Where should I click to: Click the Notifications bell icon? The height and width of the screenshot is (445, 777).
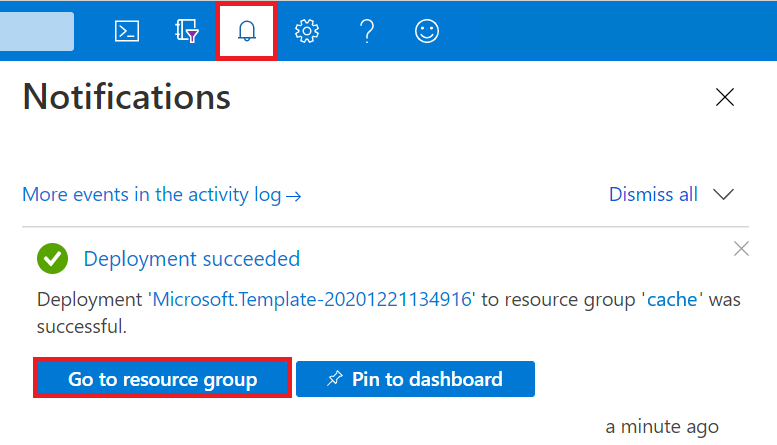(246, 31)
